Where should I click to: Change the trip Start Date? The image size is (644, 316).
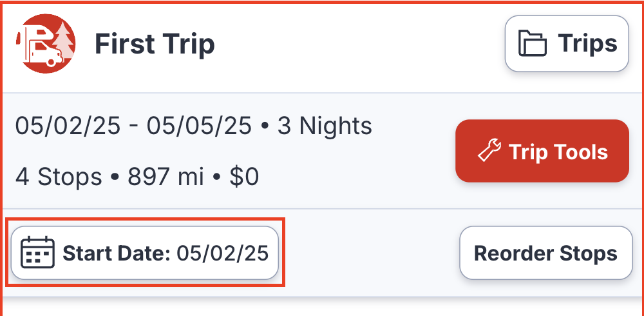click(145, 253)
